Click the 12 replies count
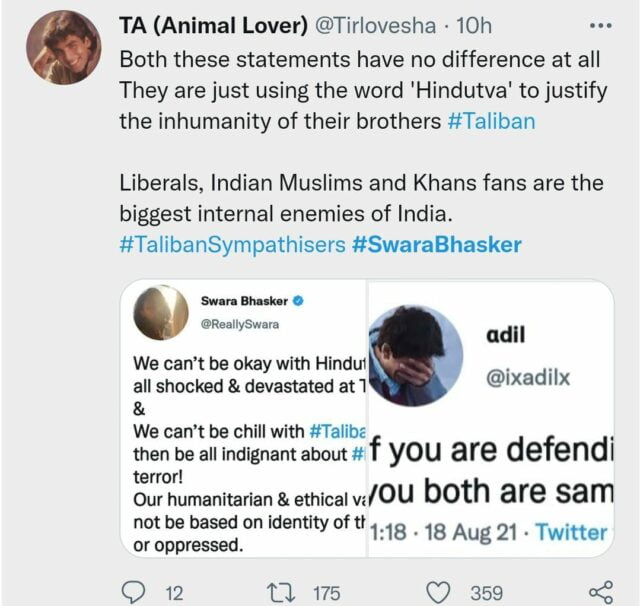 (173, 593)
